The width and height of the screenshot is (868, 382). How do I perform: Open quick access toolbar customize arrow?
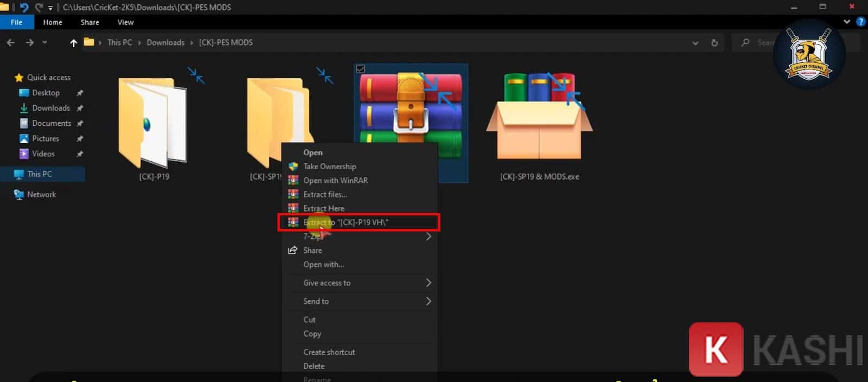pos(50,8)
